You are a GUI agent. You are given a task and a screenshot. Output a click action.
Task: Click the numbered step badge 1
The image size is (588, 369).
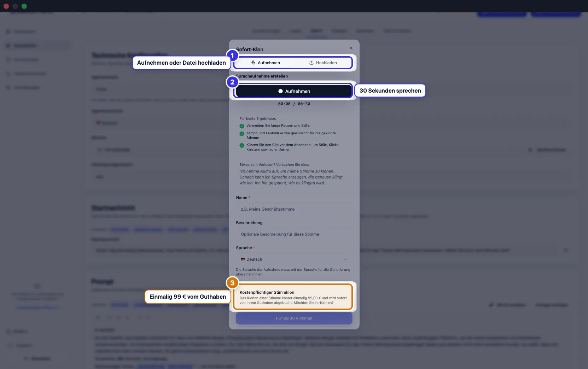pyautogui.click(x=232, y=55)
